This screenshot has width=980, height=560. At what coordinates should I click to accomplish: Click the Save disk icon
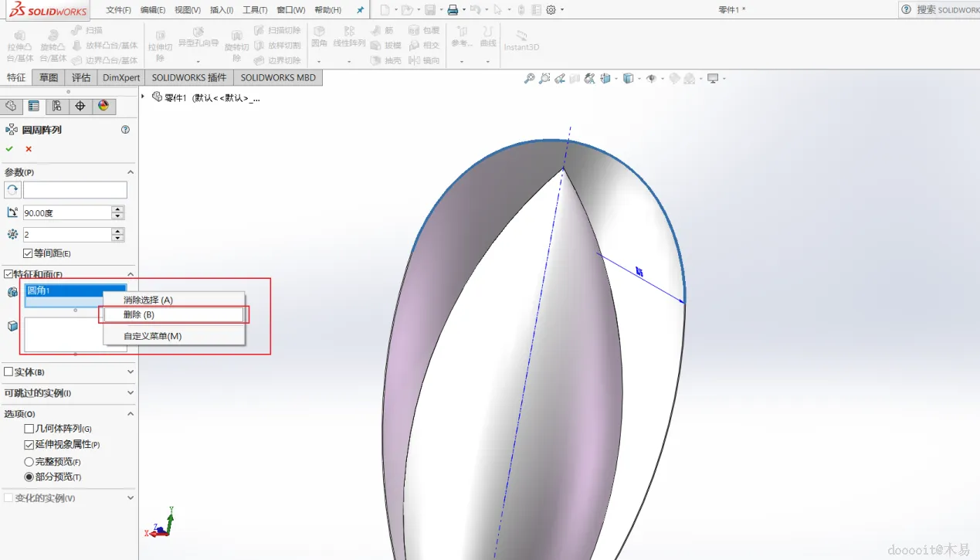coord(430,10)
